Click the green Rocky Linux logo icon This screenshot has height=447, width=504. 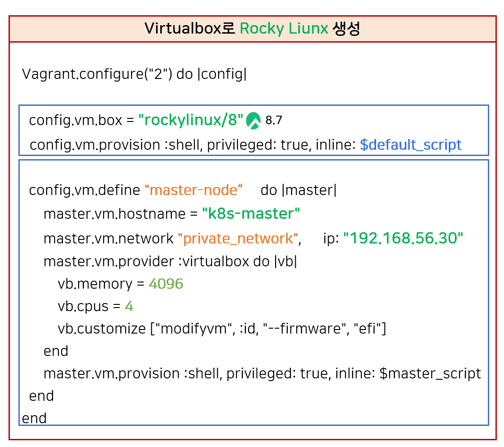coord(254,120)
